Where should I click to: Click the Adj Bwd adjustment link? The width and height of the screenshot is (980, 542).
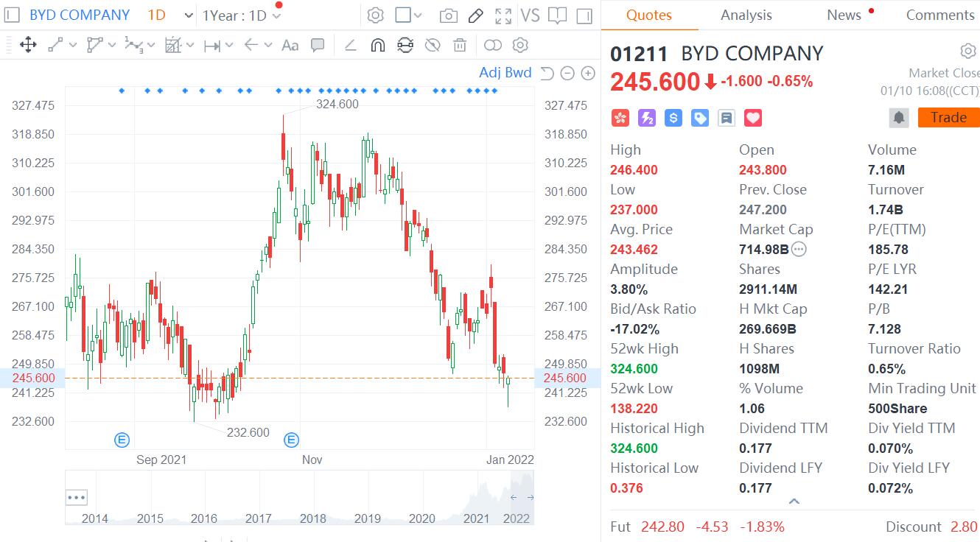click(x=505, y=72)
